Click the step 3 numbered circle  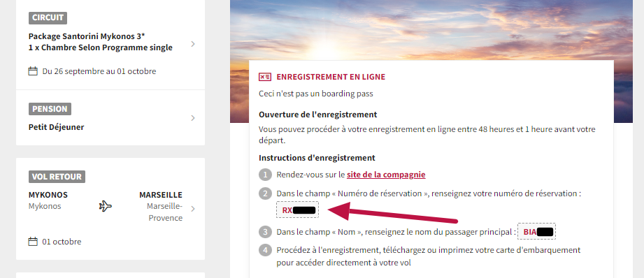[265, 232]
